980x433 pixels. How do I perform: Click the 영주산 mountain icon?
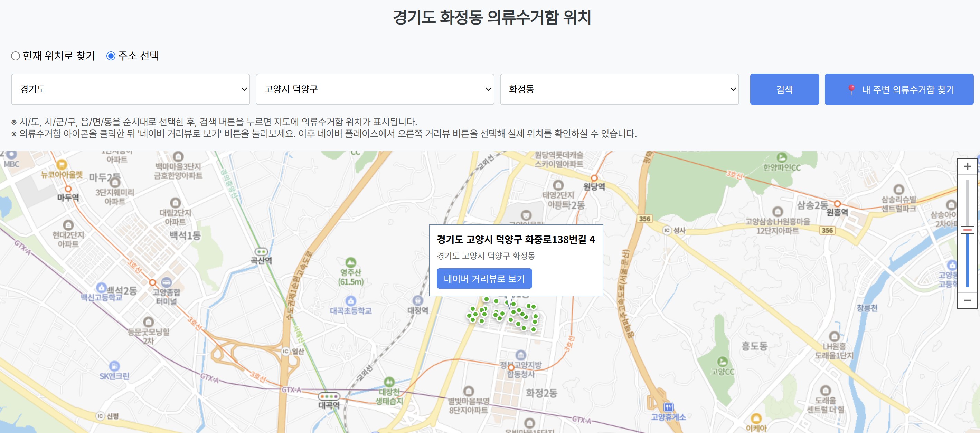click(x=350, y=262)
